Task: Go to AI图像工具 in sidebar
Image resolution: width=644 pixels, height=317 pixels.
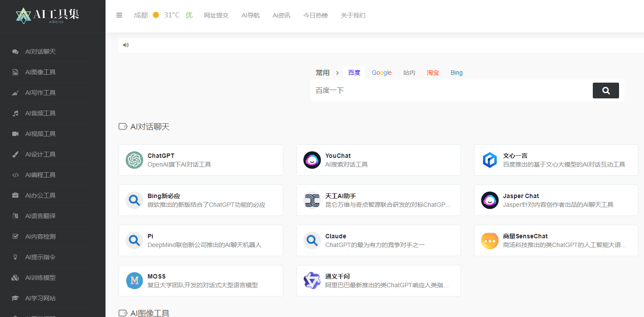Action: (40, 72)
